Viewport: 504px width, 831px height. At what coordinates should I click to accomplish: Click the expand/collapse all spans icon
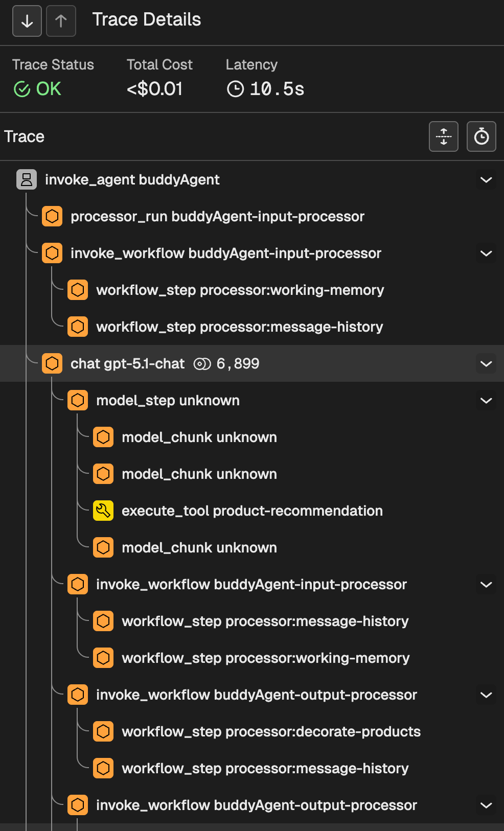coord(443,136)
